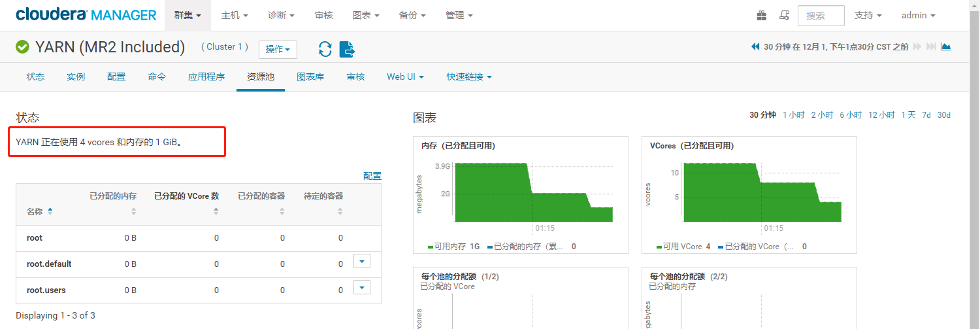Click the root.default pool name

(49, 264)
